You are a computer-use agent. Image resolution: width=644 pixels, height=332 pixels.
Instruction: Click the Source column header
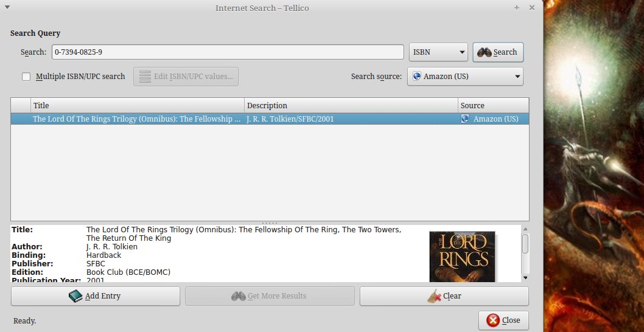[x=493, y=105]
